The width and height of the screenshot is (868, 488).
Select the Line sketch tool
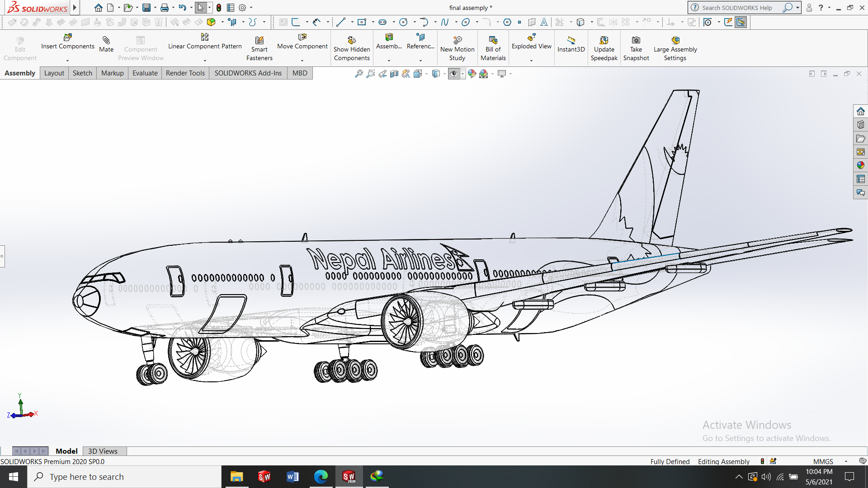(x=341, y=22)
